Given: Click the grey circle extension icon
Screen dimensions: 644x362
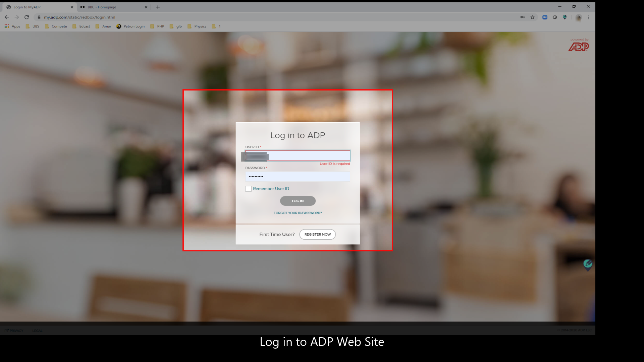Looking at the screenshot, I should point(555,17).
